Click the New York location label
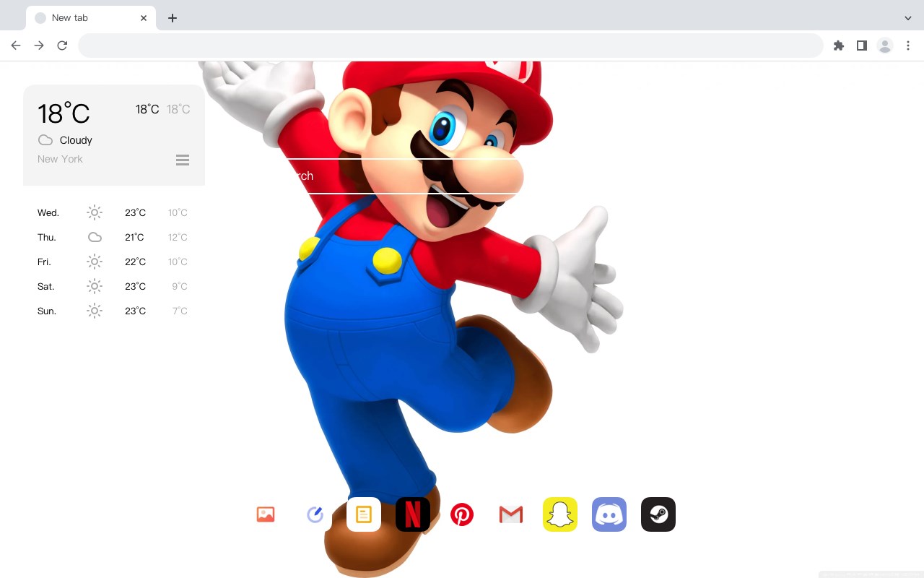 point(60,159)
